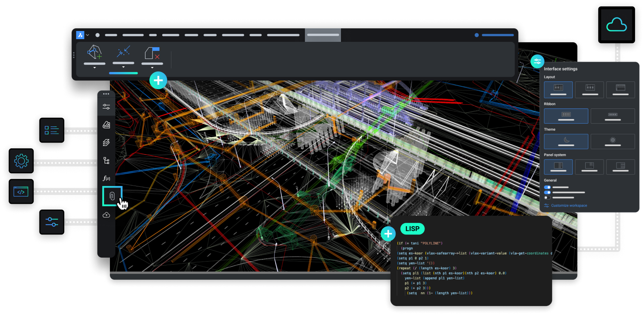The image size is (644, 315).
Task: Click the cloud upload icon in sidebar
Action: pyautogui.click(x=106, y=215)
